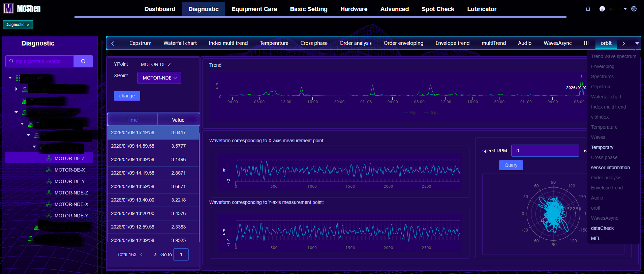
Task: Open the Equipment Care menu
Action: [x=254, y=9]
